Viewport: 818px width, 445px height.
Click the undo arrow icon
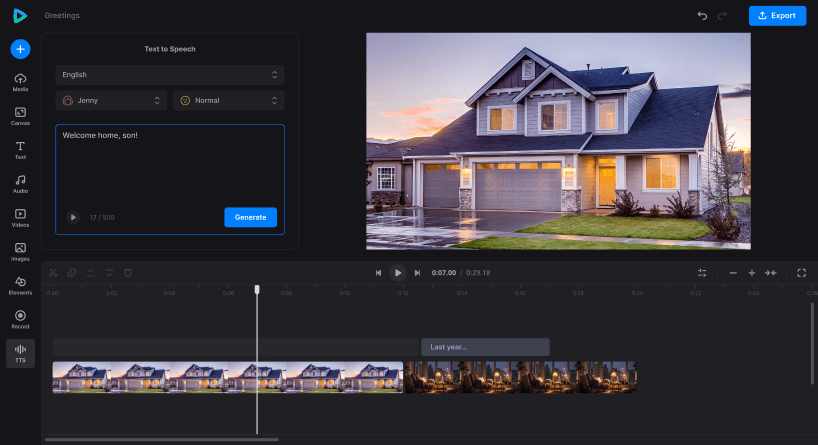702,16
